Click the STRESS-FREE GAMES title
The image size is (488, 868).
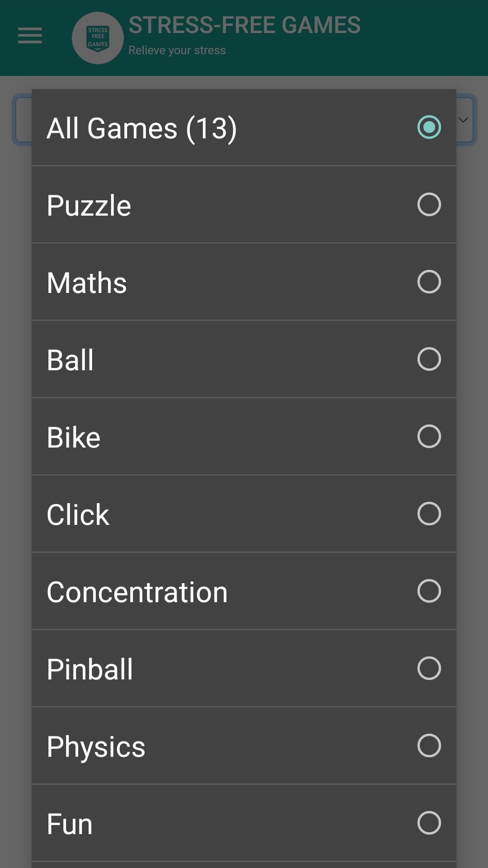pyautogui.click(x=244, y=25)
